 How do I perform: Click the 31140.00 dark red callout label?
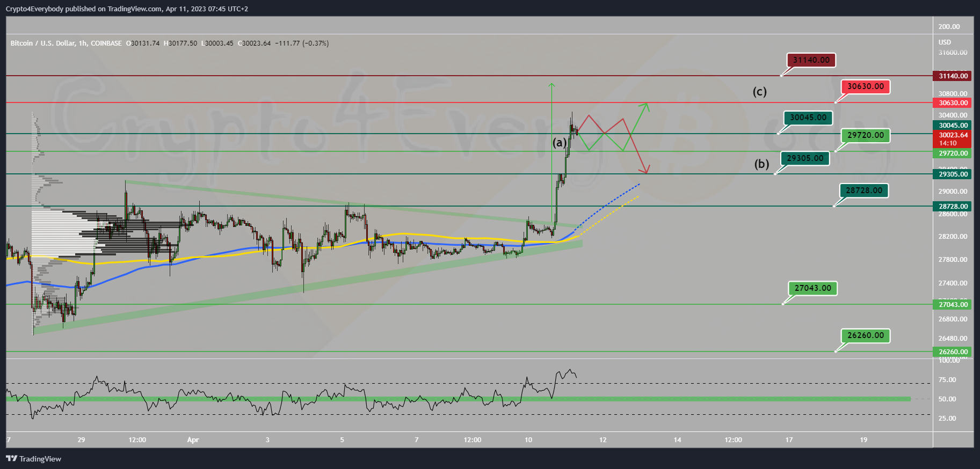(811, 60)
